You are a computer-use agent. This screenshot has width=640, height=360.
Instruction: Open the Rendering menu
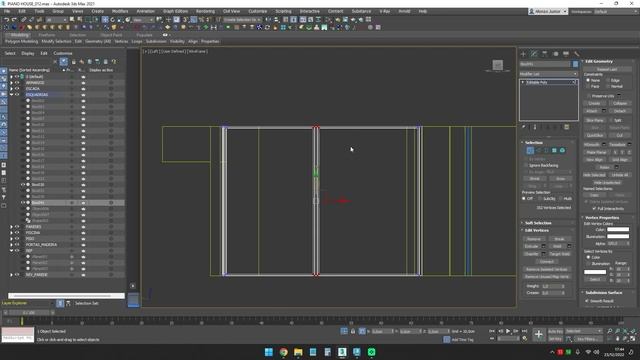(x=205, y=11)
